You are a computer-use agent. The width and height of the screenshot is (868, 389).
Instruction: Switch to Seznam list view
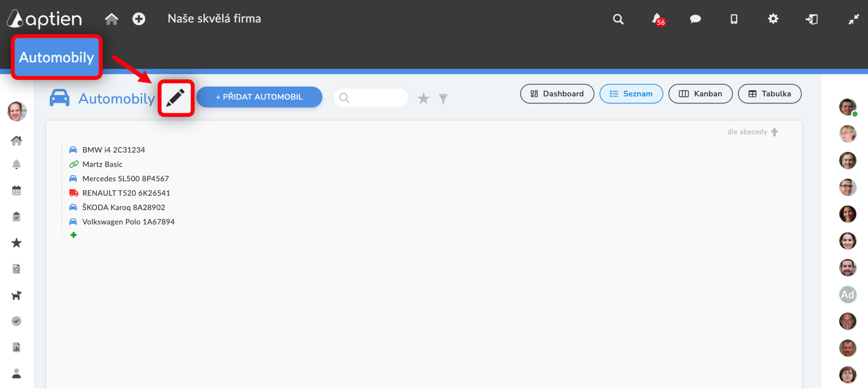(x=631, y=94)
